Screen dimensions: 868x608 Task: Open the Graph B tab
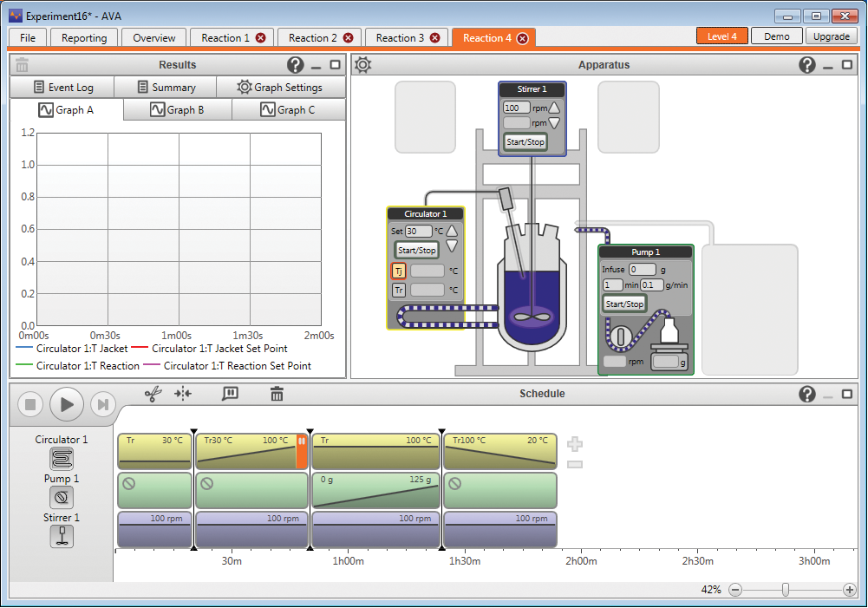tap(177, 110)
